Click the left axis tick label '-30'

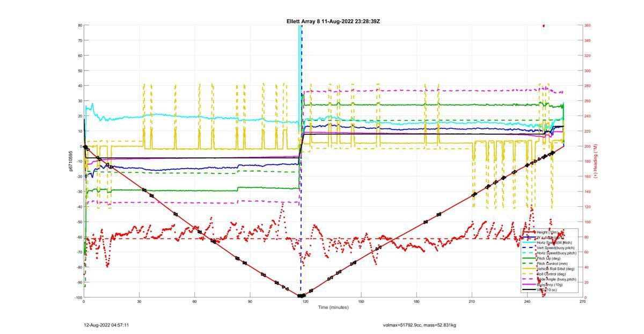[79, 192]
